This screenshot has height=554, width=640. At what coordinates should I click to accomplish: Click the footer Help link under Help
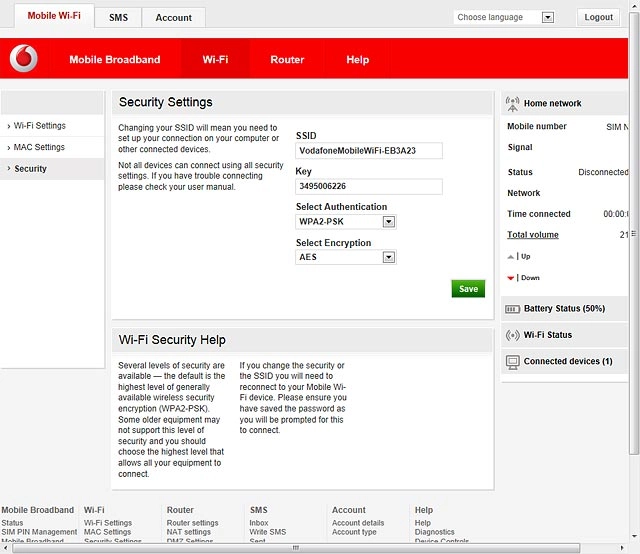pos(422,523)
